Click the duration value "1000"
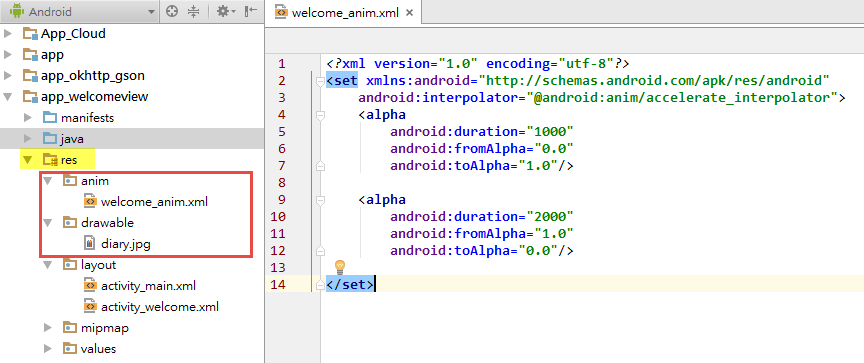 550,132
